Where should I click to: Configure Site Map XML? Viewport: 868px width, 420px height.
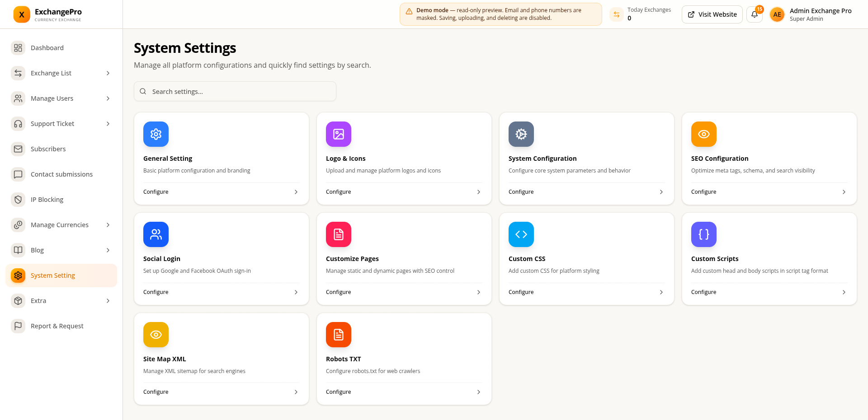[x=221, y=392]
